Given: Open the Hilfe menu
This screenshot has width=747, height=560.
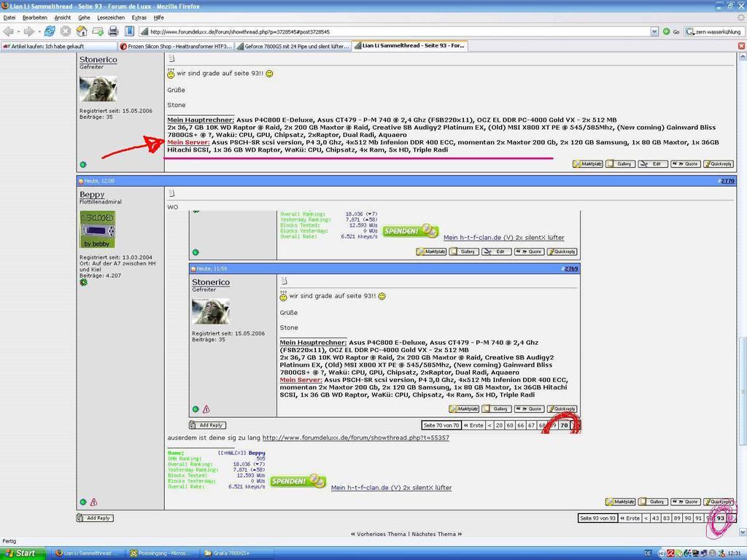Looking at the screenshot, I should point(158,17).
